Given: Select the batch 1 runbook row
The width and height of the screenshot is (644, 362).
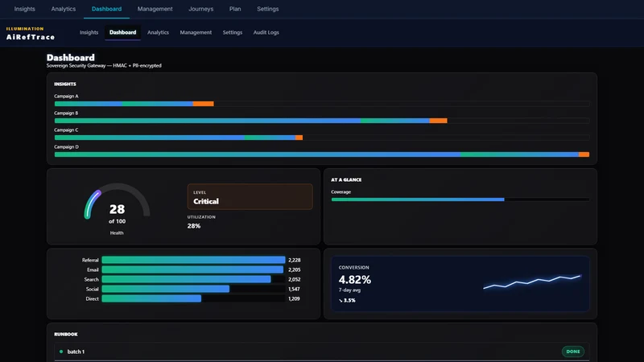Looking at the screenshot, I should (x=322, y=352).
